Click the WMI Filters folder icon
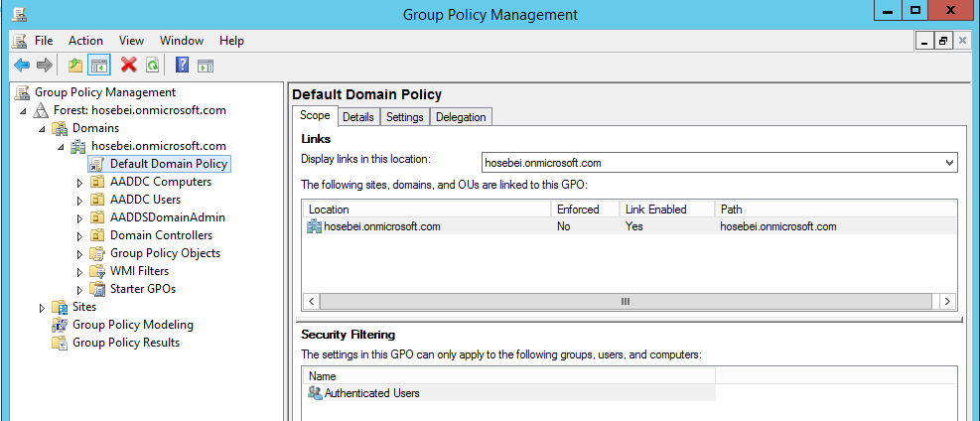980x421 pixels. click(97, 271)
